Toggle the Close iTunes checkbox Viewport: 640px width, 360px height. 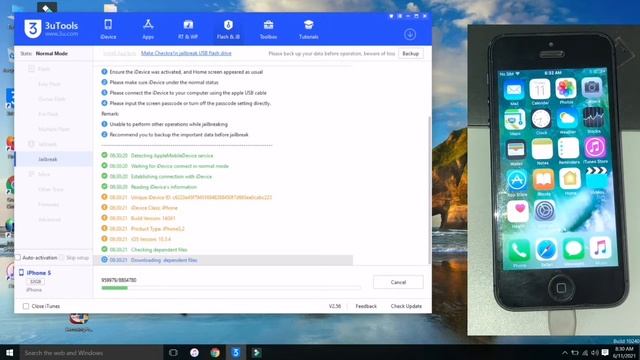(x=26, y=306)
